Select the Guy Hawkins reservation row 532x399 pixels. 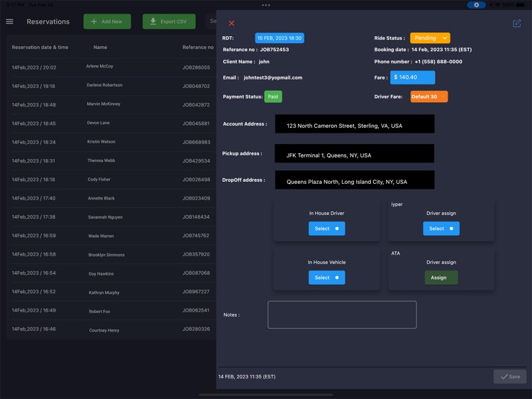click(111, 273)
